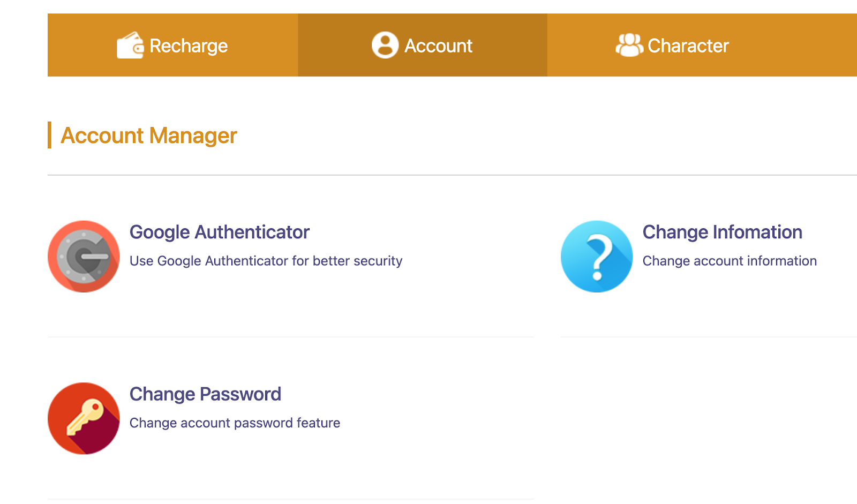Screen dimensions: 857x504
Task: Go to the Character tab label
Action: click(688, 46)
